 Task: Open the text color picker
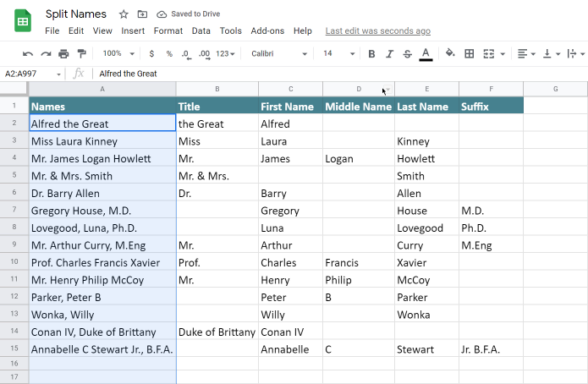point(426,54)
